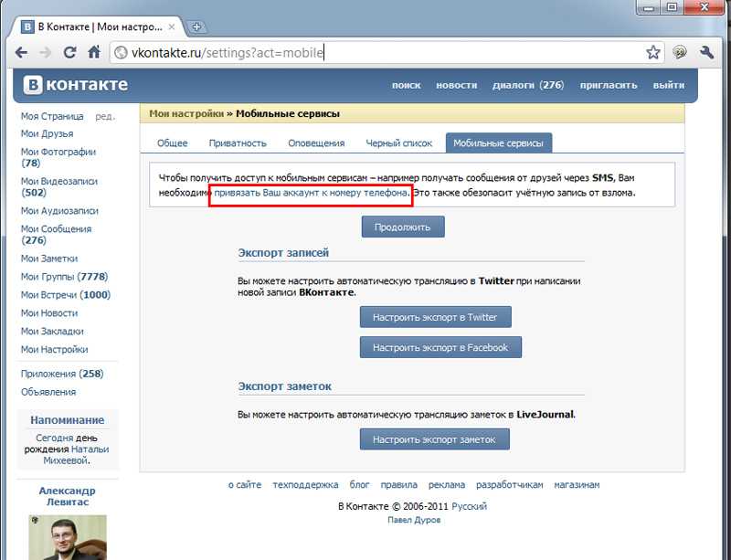Open Мои Аудиозаписи in sidebar
Screen dimensions: 731x560
click(59, 211)
